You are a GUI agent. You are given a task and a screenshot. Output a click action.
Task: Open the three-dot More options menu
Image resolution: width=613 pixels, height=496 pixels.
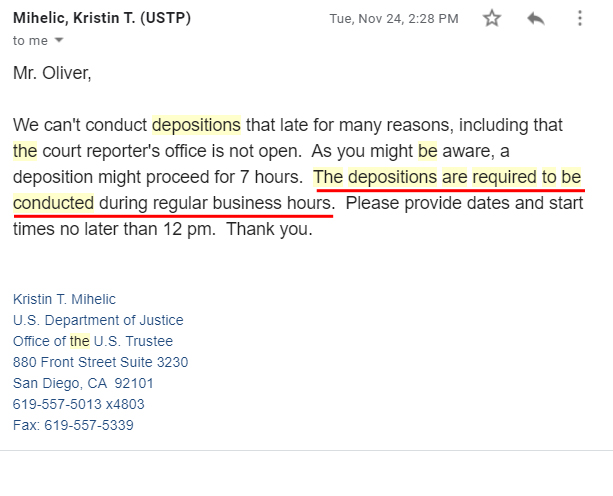pyautogui.click(x=580, y=18)
